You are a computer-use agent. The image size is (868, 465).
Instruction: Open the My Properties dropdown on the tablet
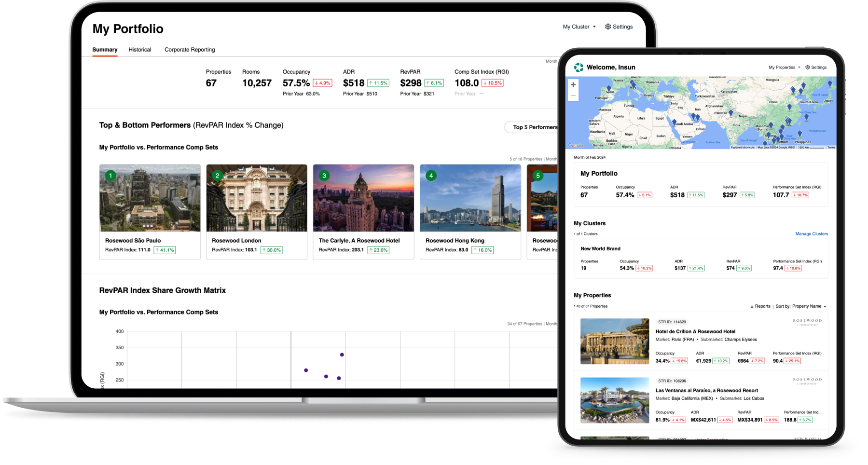click(x=784, y=68)
